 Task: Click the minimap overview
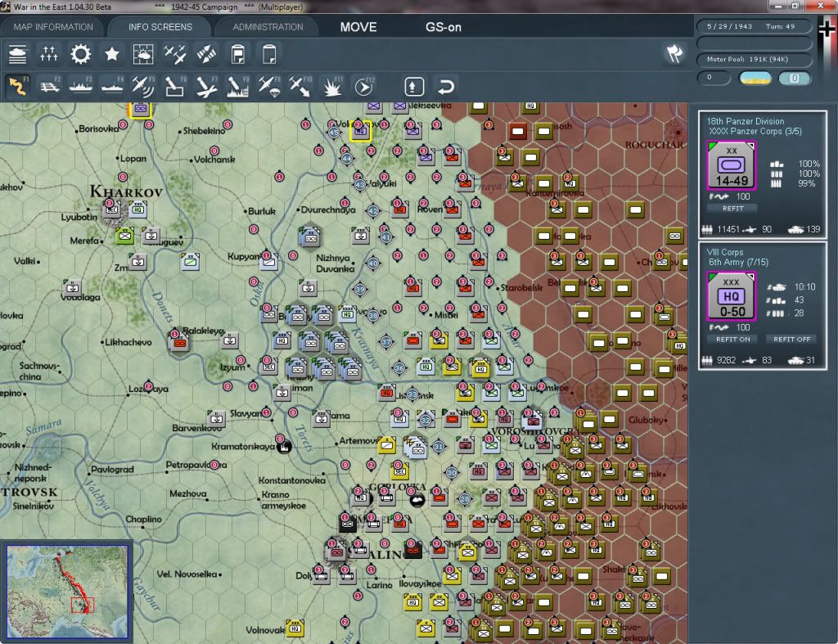tap(67, 592)
